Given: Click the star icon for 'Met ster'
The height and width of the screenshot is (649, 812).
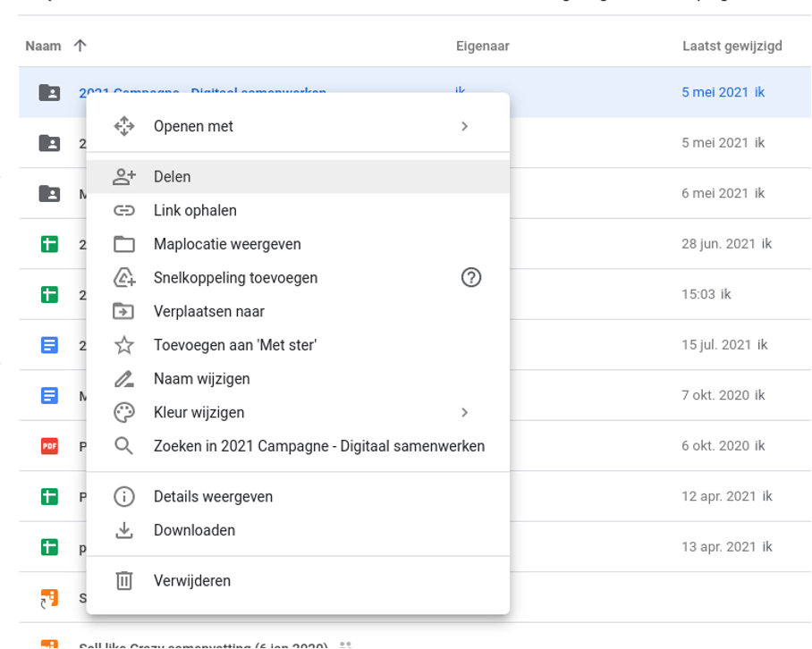Looking at the screenshot, I should point(124,345).
